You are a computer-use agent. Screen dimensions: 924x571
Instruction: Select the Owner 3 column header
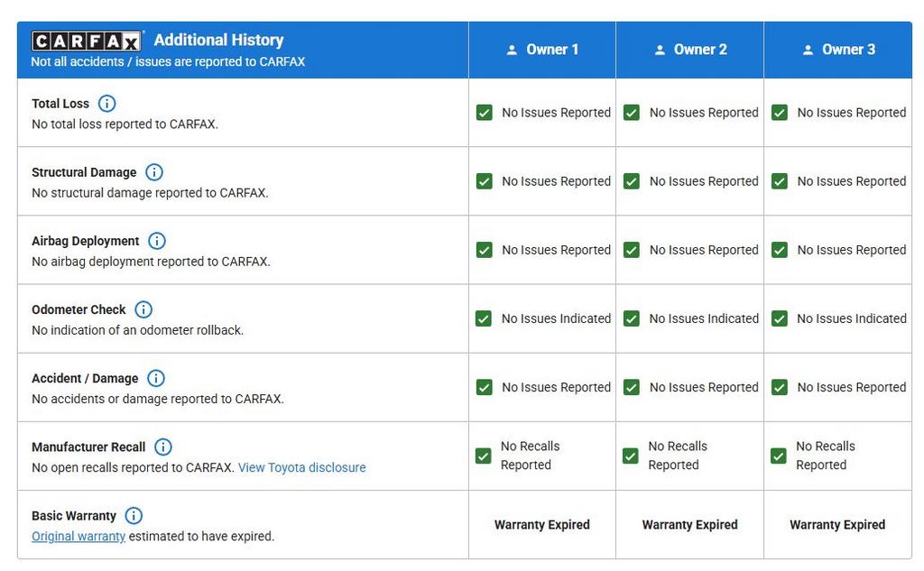(838, 50)
